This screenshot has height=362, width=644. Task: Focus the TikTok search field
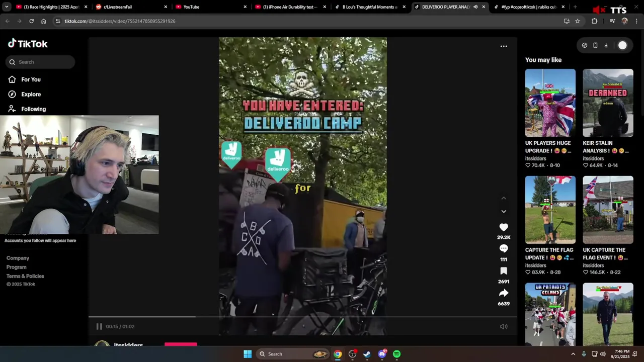tap(40, 62)
